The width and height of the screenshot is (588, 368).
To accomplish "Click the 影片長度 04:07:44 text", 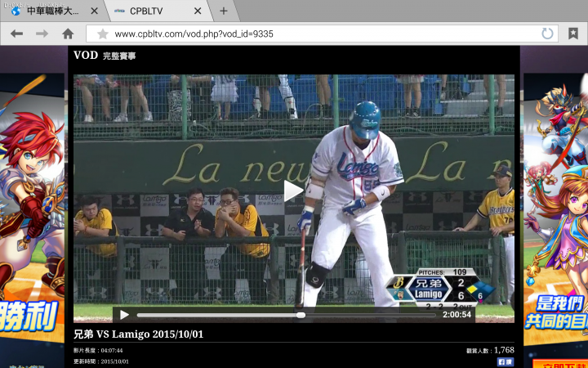I will 98,350.
